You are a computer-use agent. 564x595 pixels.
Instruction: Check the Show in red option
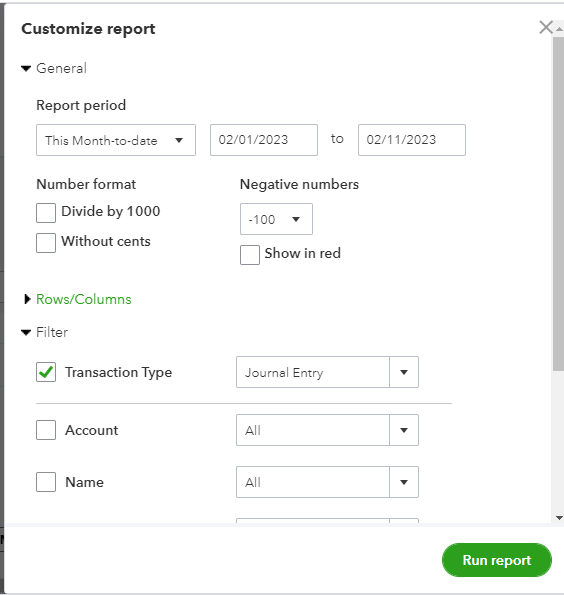[x=250, y=255]
